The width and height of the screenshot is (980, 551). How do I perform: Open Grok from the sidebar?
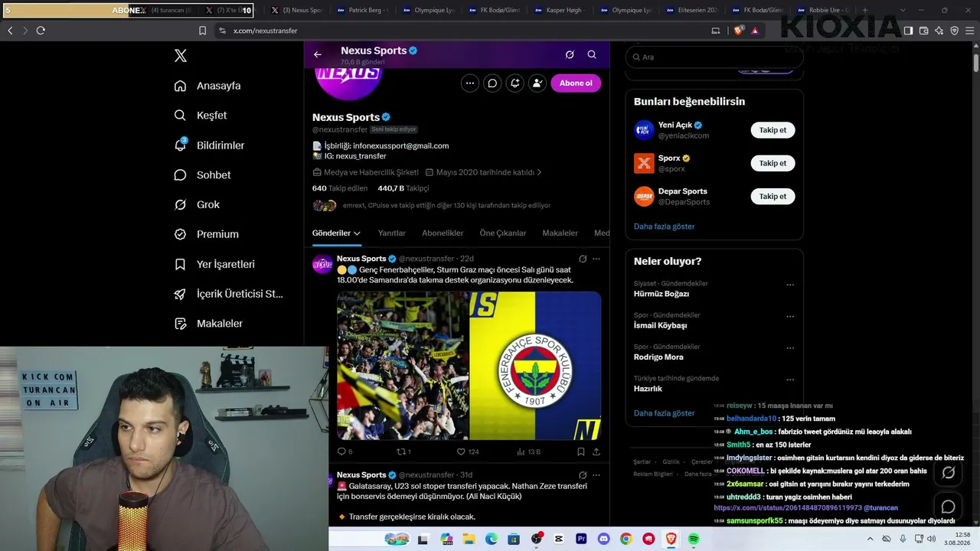pos(197,205)
